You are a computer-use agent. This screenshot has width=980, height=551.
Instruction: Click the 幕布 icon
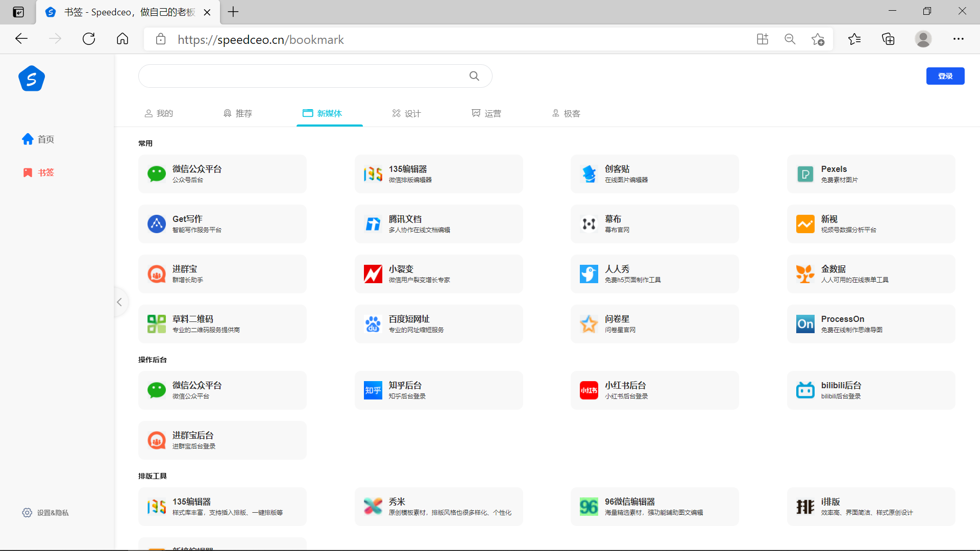589,224
